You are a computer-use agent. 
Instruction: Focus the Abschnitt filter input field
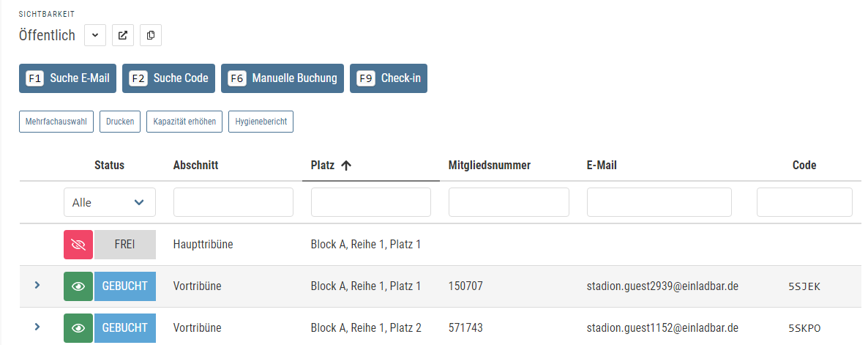(233, 202)
